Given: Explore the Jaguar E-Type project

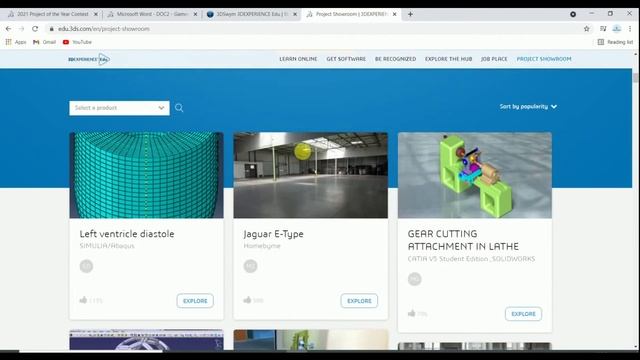Looking at the screenshot, I should coord(359,301).
